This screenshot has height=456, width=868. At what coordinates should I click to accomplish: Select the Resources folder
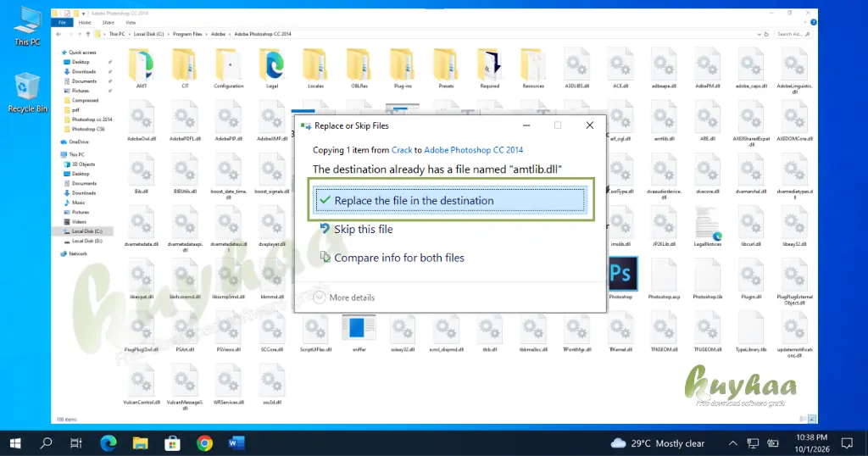533,69
